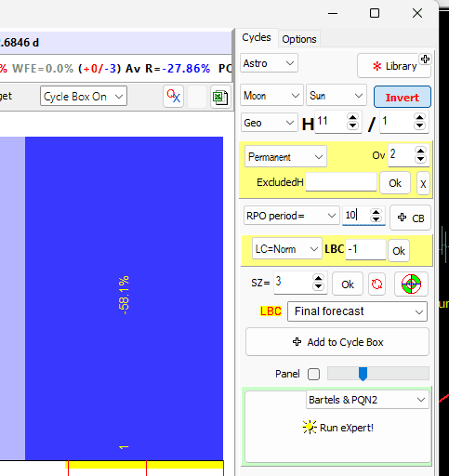This screenshot has width=449, height=476.
Task: Open the Sun planet dropdown
Action: coord(337,96)
